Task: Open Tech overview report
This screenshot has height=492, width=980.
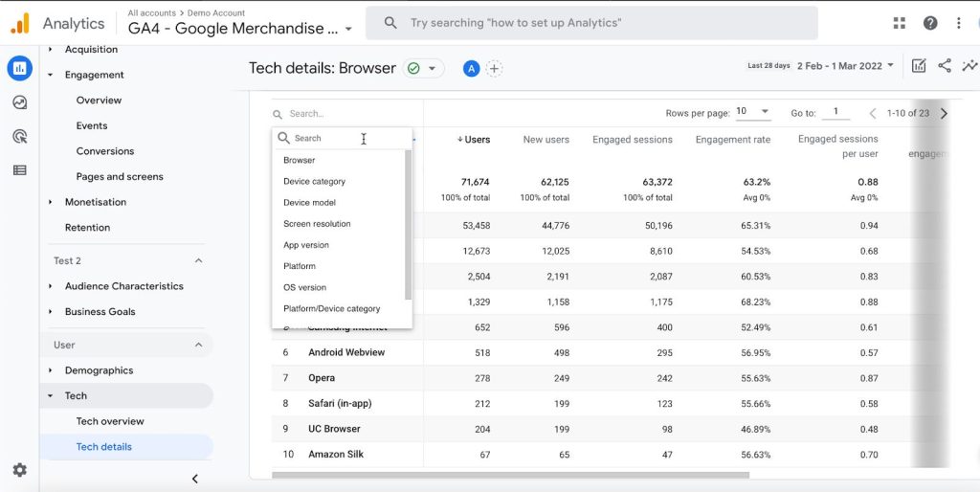Action: (x=110, y=422)
